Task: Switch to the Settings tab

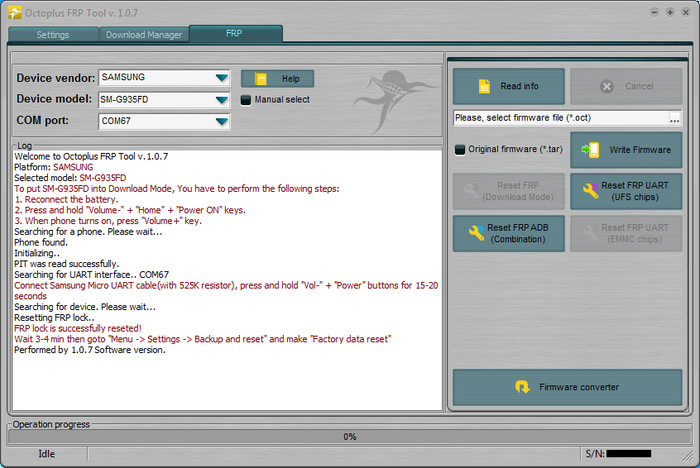Action: click(53, 35)
